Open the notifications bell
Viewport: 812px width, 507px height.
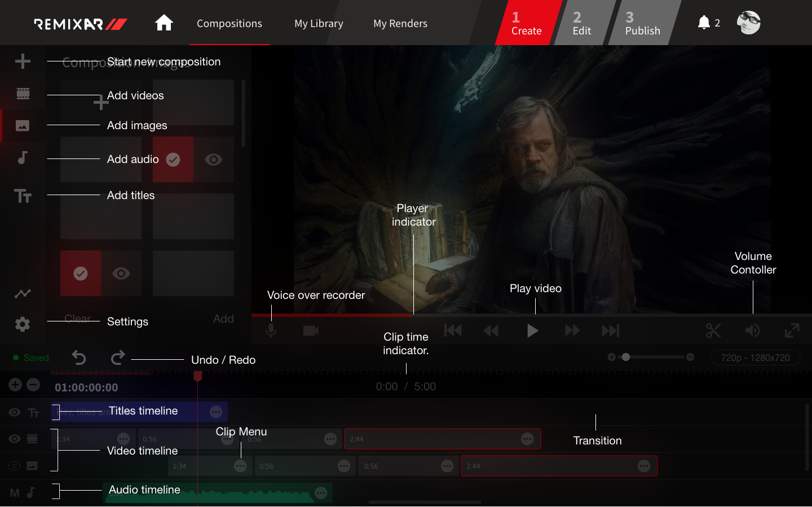point(704,23)
